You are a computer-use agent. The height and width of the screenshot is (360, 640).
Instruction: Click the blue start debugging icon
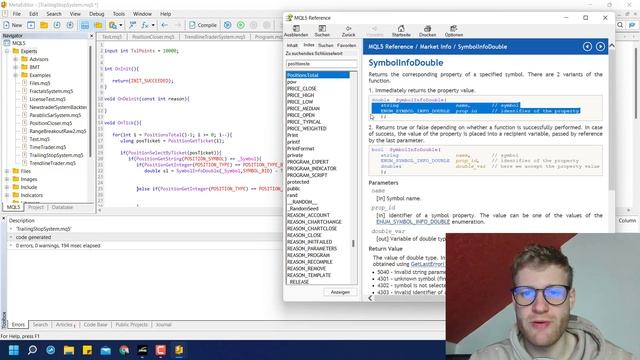(x=227, y=25)
